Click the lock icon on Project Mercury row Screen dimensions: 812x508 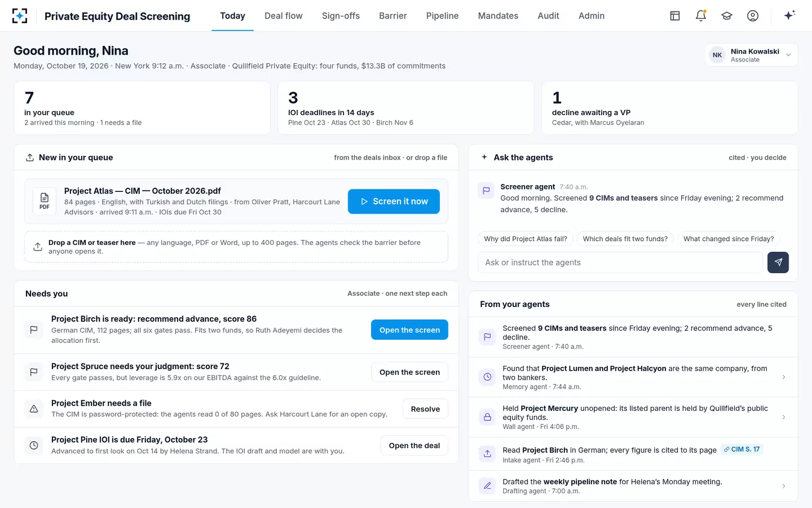[x=488, y=417]
